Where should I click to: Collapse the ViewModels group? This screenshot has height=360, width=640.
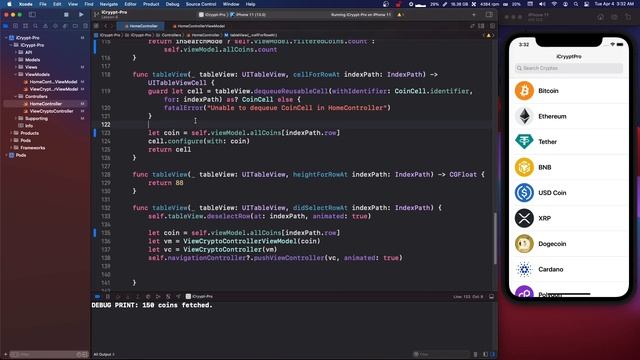[x=16, y=74]
